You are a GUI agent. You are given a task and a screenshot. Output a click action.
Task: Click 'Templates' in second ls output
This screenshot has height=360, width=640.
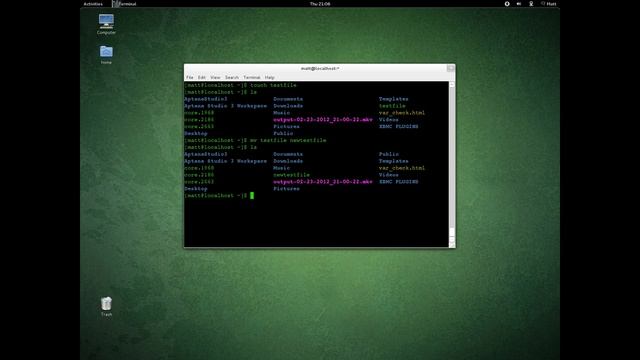coord(393,161)
